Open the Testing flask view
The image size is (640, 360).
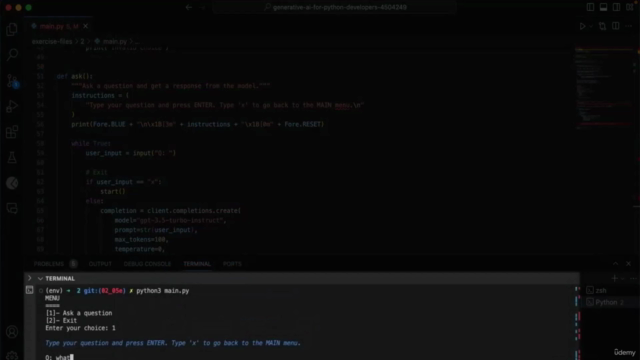click(12, 158)
